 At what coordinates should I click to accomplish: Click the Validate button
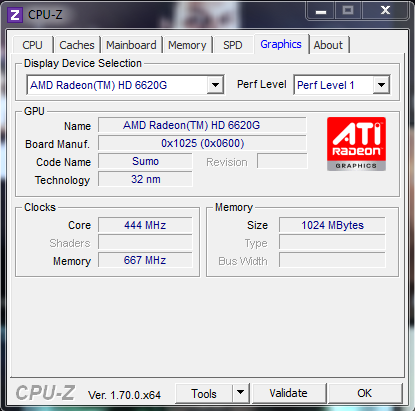[289, 393]
